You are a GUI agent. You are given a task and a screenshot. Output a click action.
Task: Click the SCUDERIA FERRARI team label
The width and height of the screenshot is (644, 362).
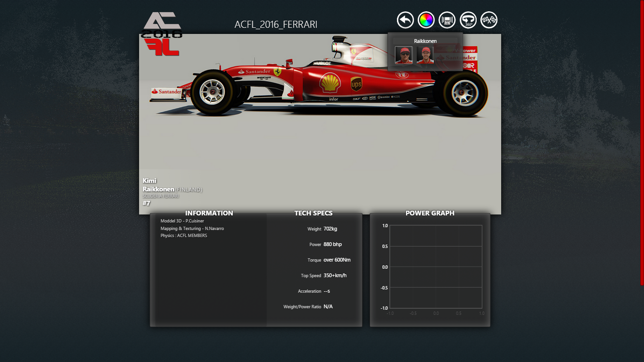click(x=161, y=196)
